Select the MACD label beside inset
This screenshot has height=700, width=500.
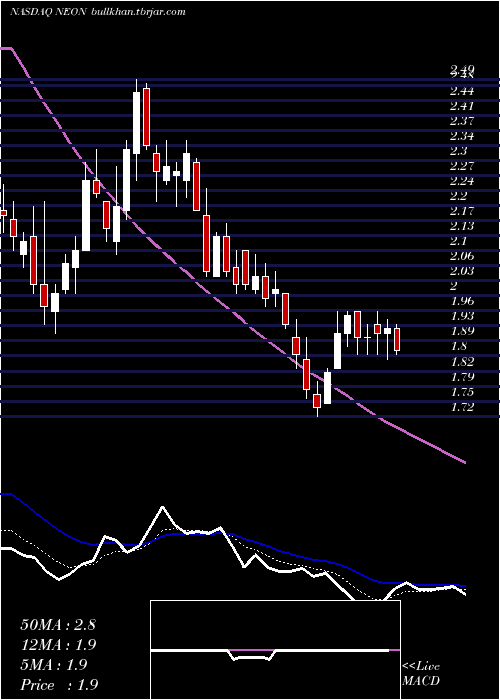tap(421, 681)
